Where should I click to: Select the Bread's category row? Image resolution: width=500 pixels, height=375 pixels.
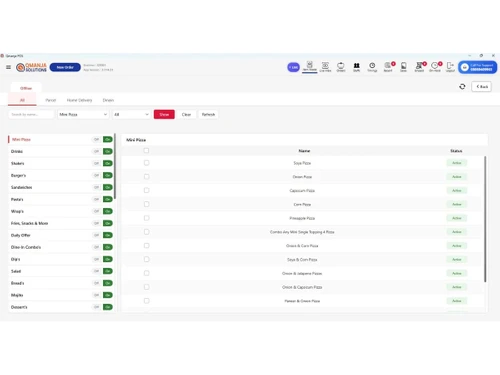[x=61, y=283]
